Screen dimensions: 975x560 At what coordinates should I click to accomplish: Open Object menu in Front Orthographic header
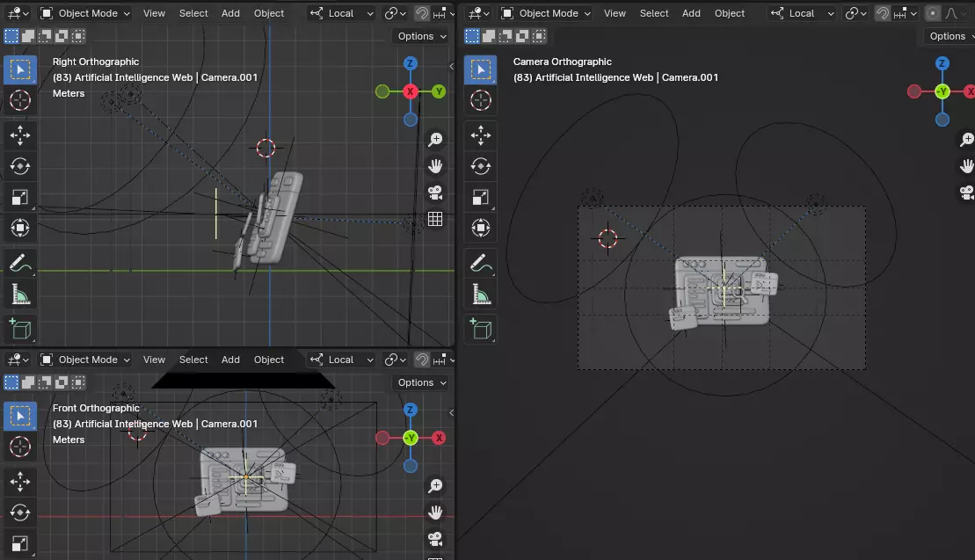(269, 360)
